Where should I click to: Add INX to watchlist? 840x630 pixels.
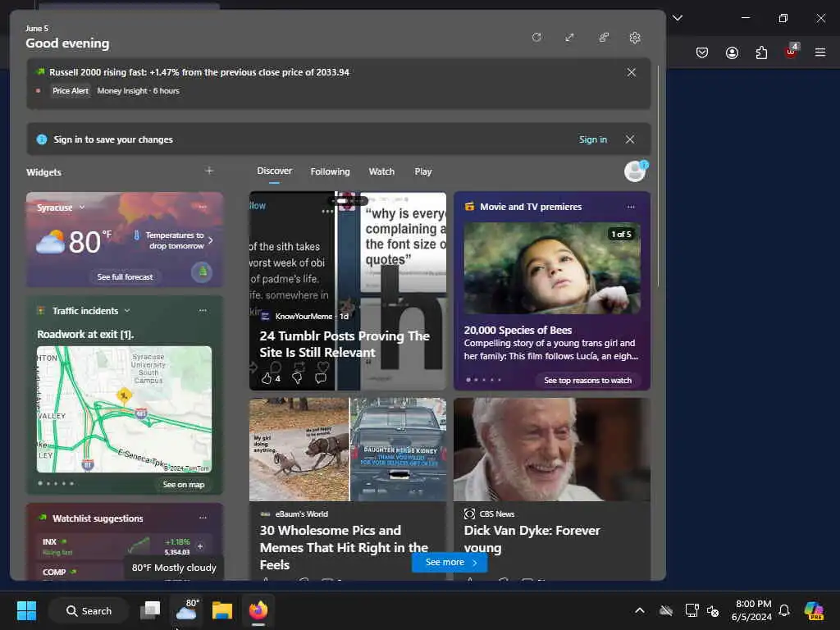pyautogui.click(x=200, y=546)
